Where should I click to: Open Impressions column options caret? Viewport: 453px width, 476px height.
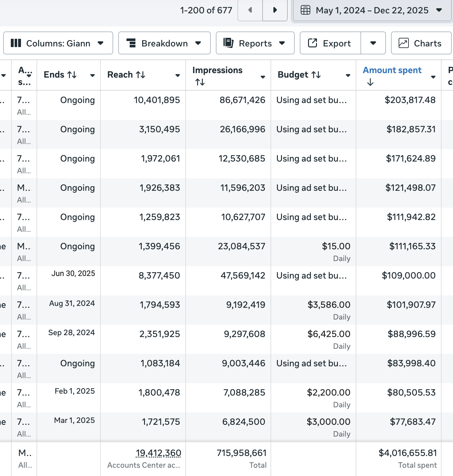pyautogui.click(x=263, y=77)
